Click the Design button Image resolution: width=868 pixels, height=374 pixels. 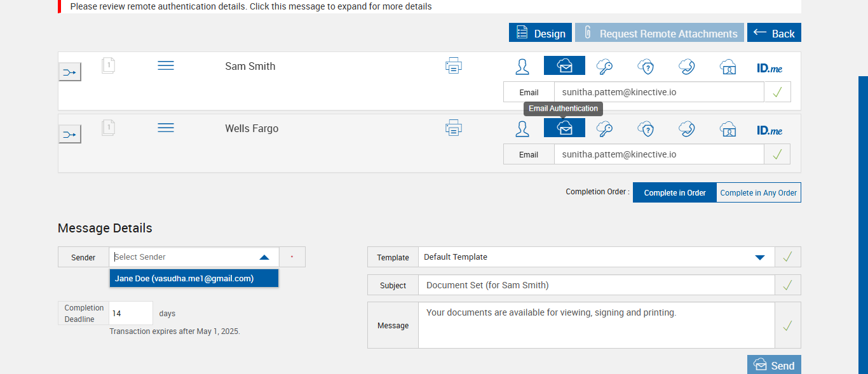(x=540, y=34)
